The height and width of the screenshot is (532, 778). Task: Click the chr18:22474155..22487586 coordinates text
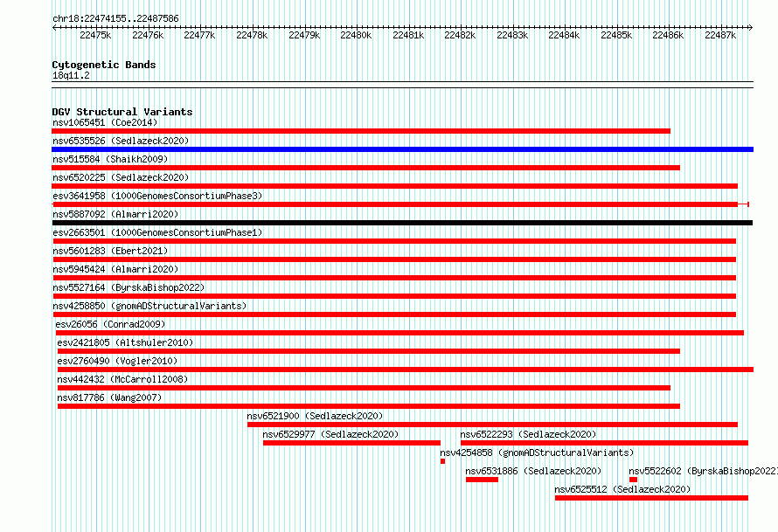click(115, 18)
